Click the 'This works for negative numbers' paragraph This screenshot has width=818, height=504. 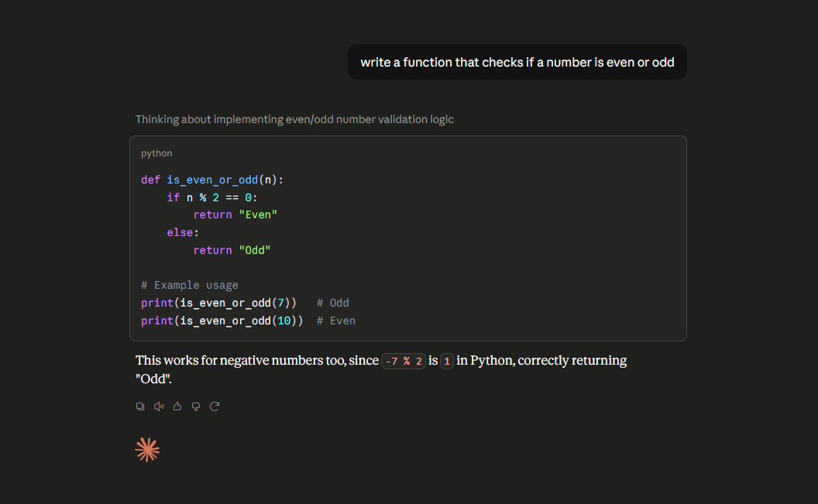click(x=381, y=369)
